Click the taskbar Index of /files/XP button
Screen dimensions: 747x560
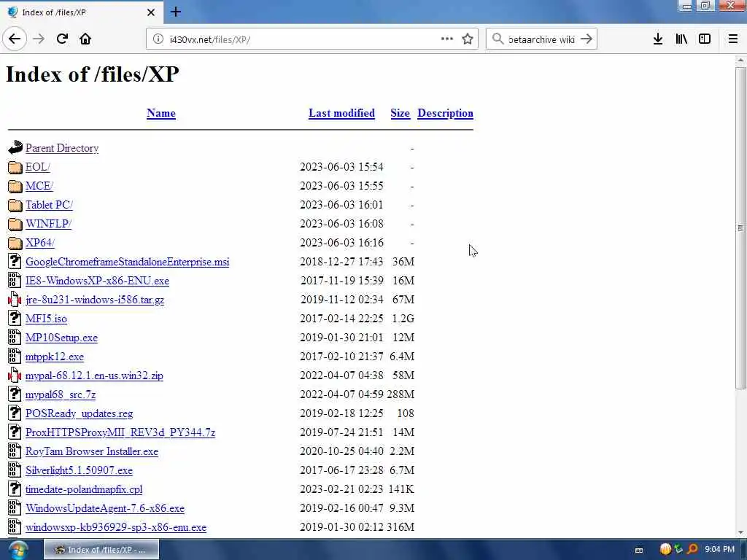pos(101,550)
